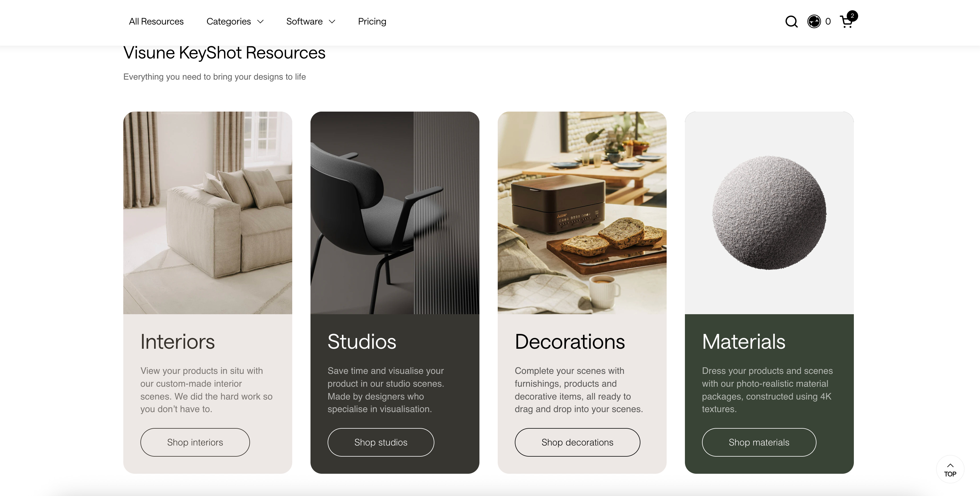980x496 pixels.
Task: Select the toaster and bread image
Action: [x=582, y=213]
